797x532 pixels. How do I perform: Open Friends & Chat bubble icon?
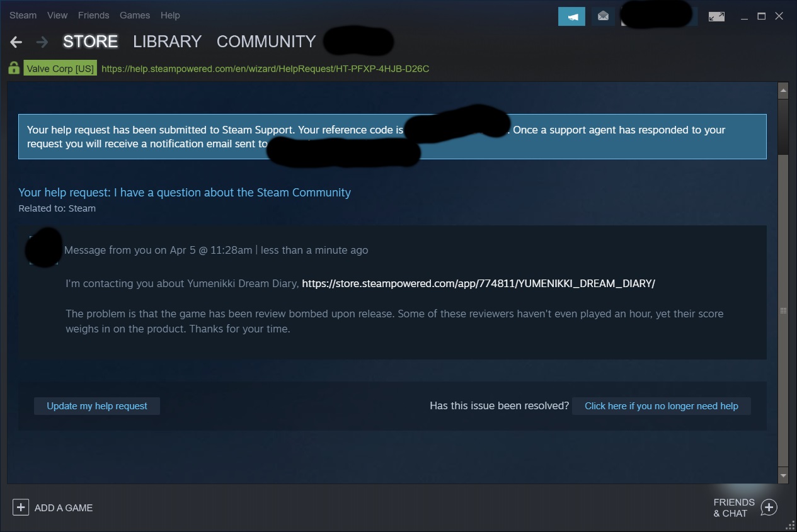coord(769,507)
